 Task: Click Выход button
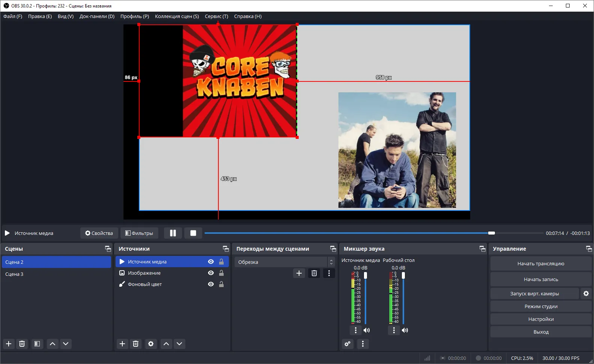click(541, 332)
